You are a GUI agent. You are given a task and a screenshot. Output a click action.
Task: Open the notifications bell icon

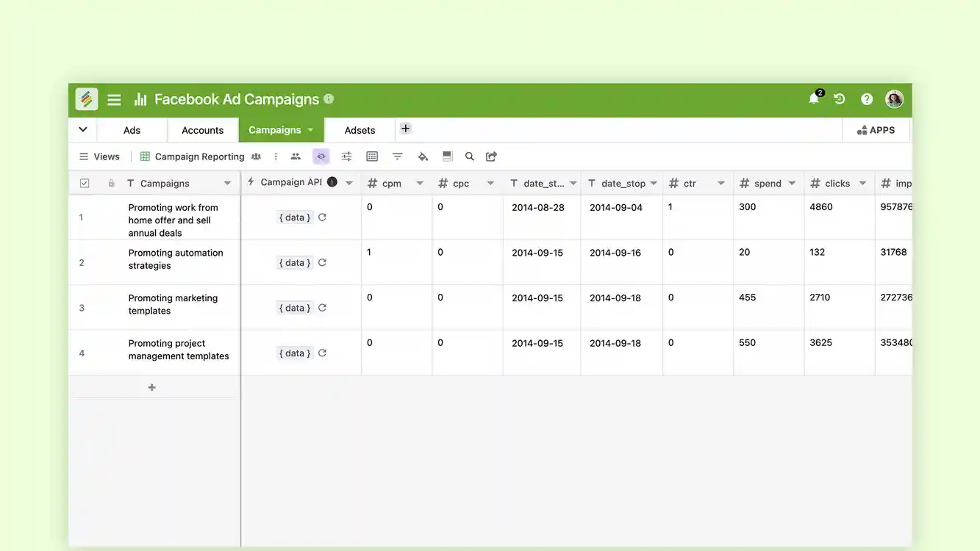(x=814, y=99)
